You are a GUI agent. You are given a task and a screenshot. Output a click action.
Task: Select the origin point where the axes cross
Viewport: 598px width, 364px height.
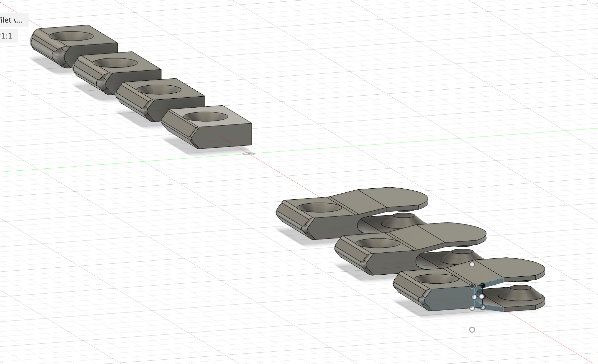click(x=249, y=153)
